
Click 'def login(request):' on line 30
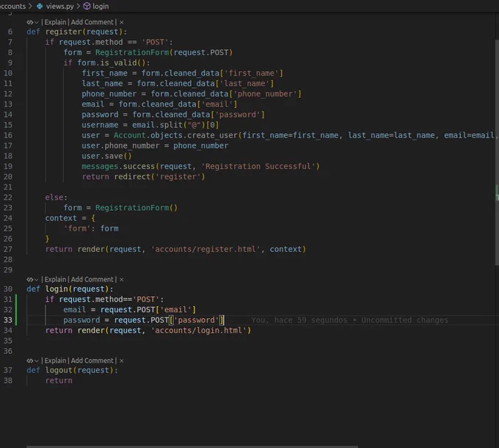[x=70, y=289]
